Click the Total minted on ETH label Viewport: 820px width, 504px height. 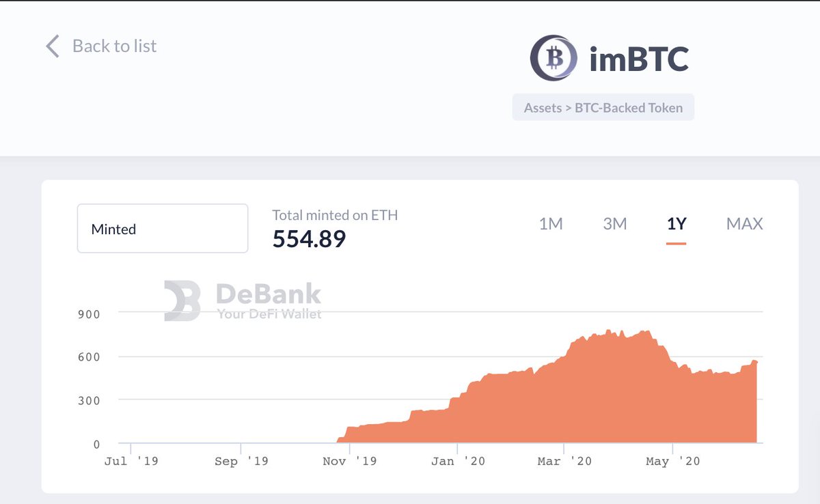coord(335,215)
